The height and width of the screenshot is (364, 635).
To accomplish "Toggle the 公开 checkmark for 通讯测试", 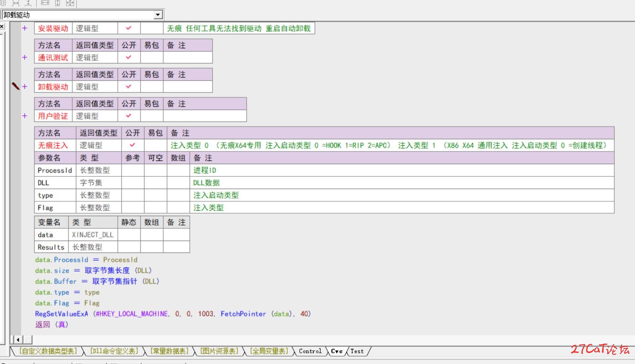I will [129, 57].
